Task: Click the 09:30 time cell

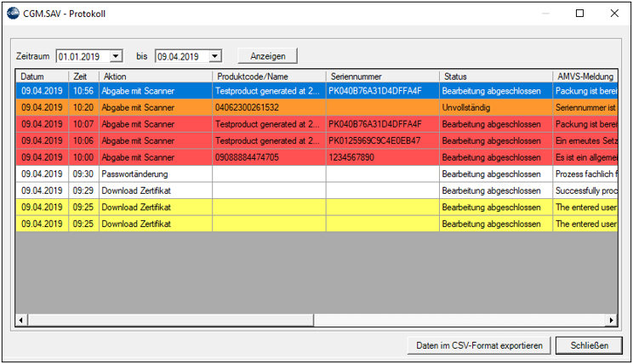Action: point(83,174)
